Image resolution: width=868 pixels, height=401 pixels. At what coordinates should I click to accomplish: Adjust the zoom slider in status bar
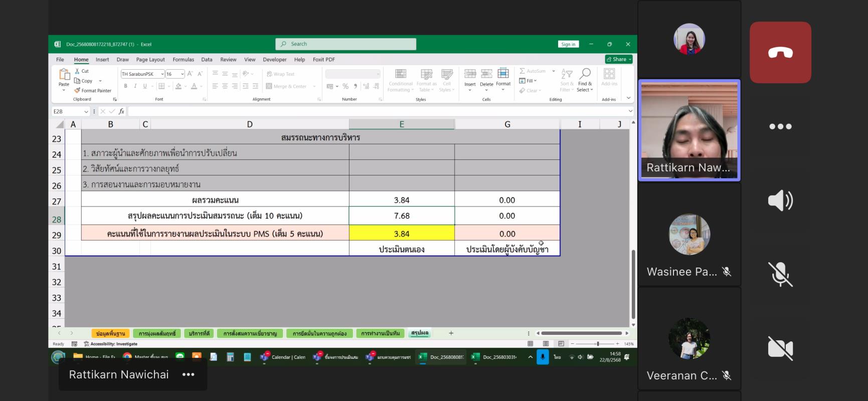(597, 344)
